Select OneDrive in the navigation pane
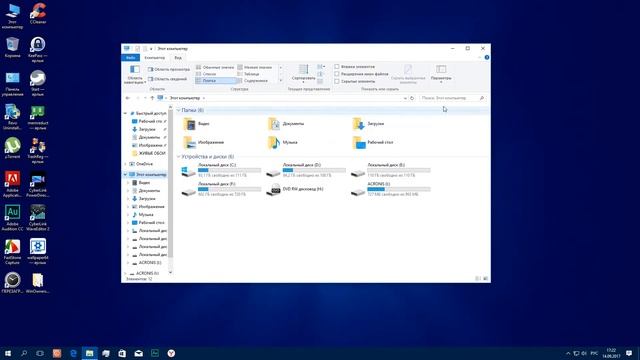This screenshot has height=360, width=640. coord(141,164)
